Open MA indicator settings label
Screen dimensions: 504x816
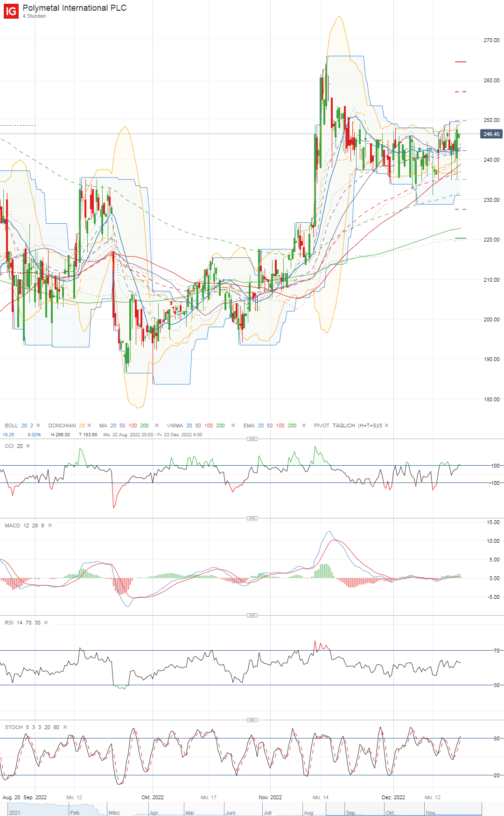pyautogui.click(x=103, y=426)
